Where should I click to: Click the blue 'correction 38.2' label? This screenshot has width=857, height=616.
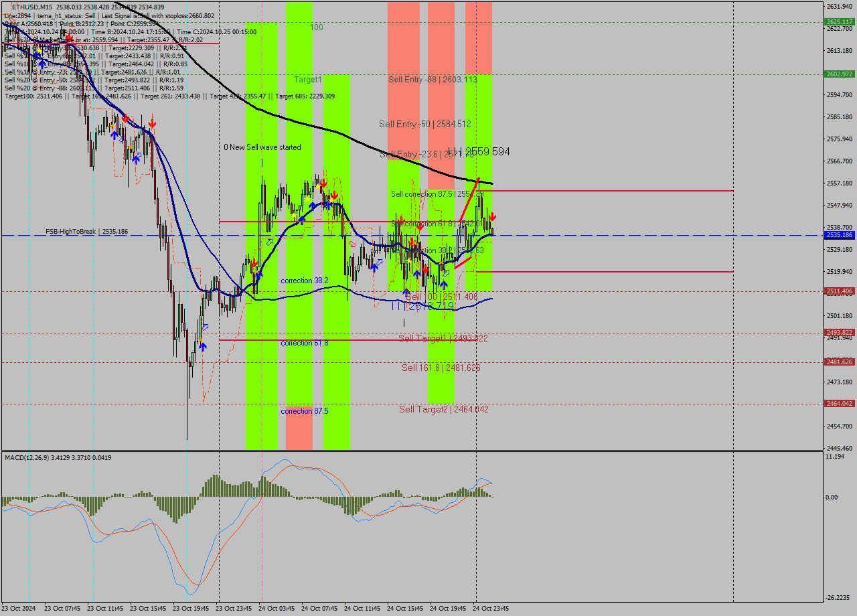coord(305,281)
